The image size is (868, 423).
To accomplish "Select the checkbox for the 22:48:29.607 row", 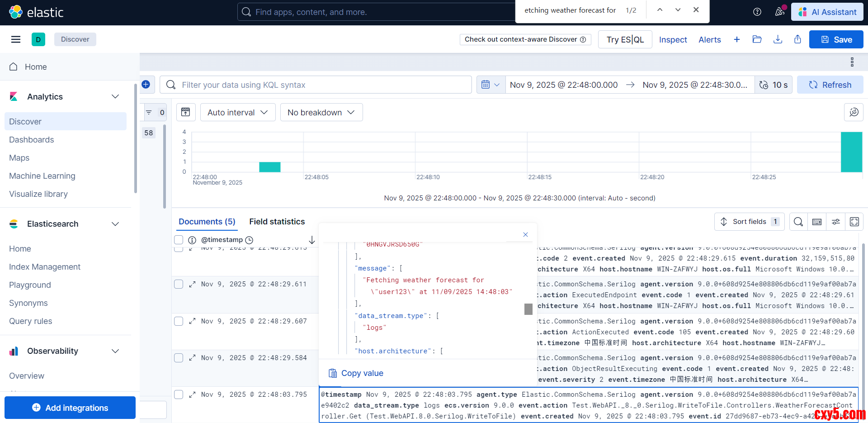I will click(x=179, y=321).
